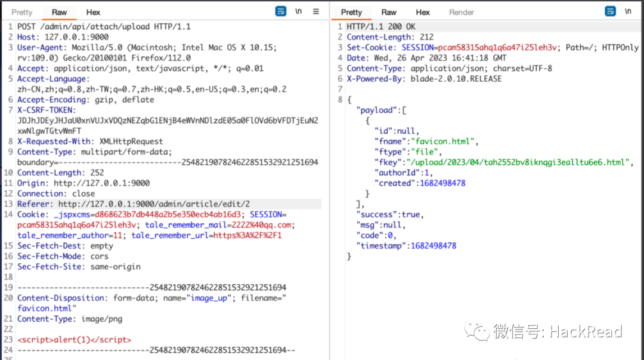The width and height of the screenshot is (644, 360).
Task: Click the X-Requested-With: XMLHttpRequest line
Action: [x=90, y=141]
